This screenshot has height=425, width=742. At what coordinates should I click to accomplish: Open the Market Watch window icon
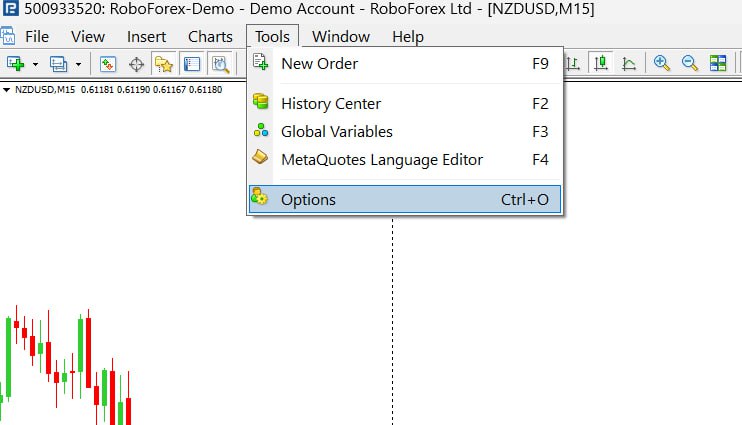point(108,64)
